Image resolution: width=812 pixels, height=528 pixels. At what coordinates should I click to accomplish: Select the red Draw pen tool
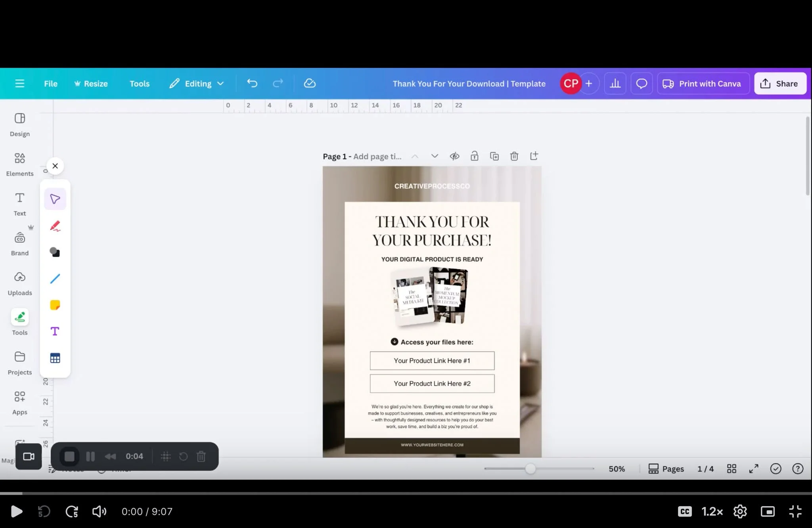pyautogui.click(x=55, y=226)
